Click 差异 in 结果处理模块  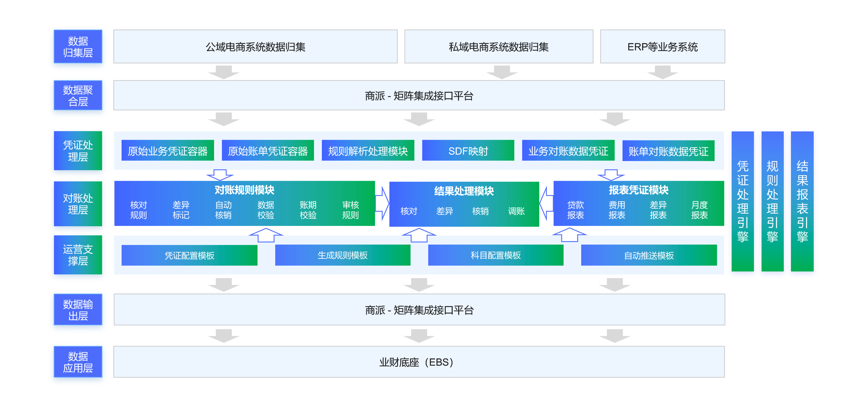(x=445, y=211)
